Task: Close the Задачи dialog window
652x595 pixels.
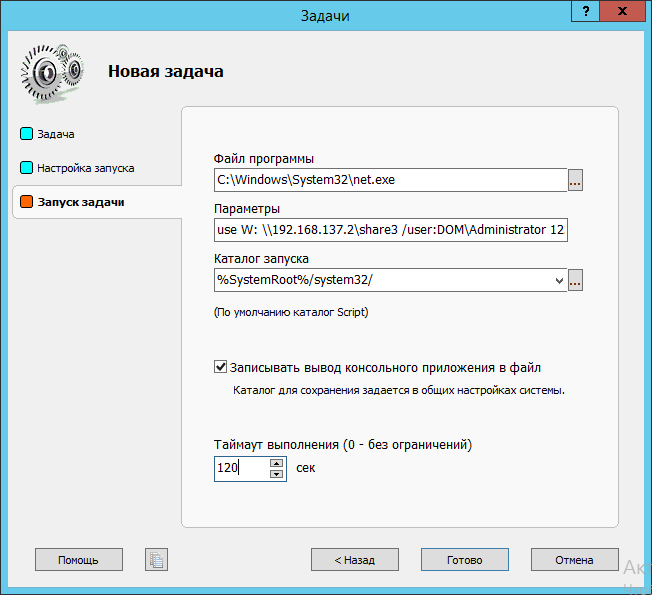Action: [622, 11]
